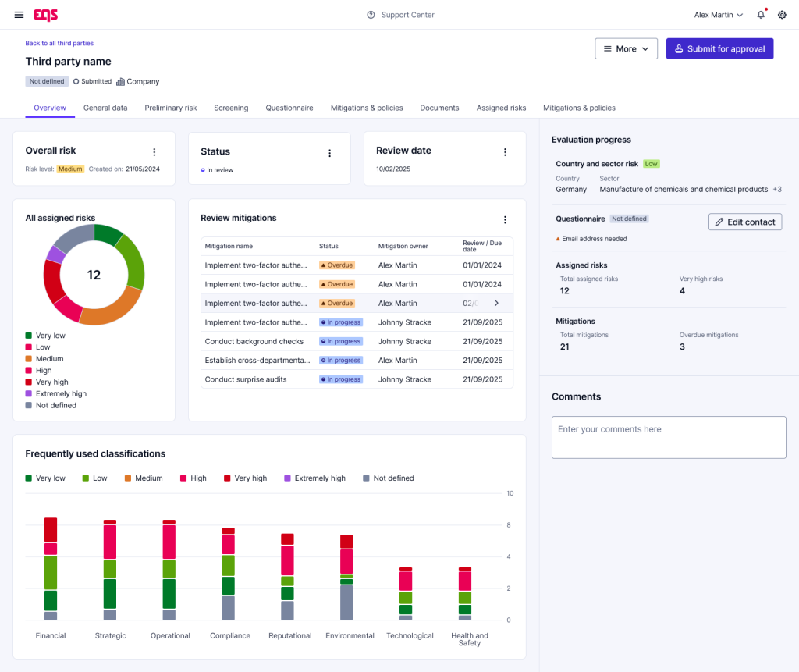Open the Alex Martin user dropdown
Image resolution: width=799 pixels, height=672 pixels.
click(718, 15)
